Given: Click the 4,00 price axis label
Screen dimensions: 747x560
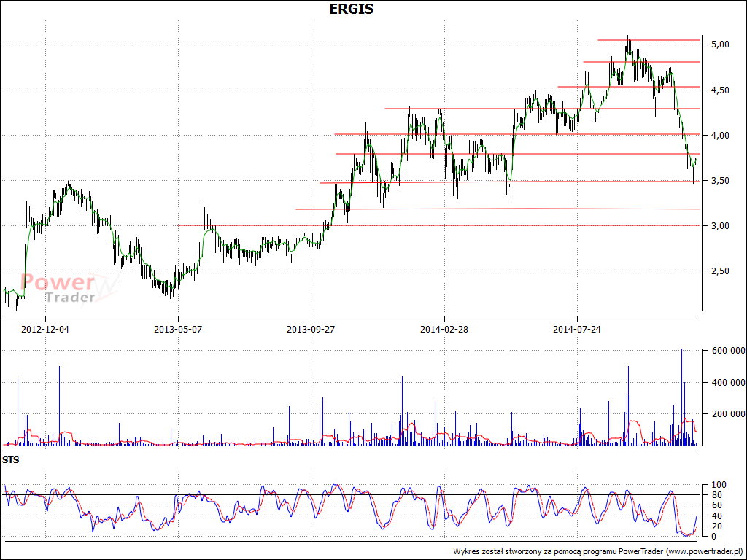Looking at the screenshot, I should pos(720,135).
